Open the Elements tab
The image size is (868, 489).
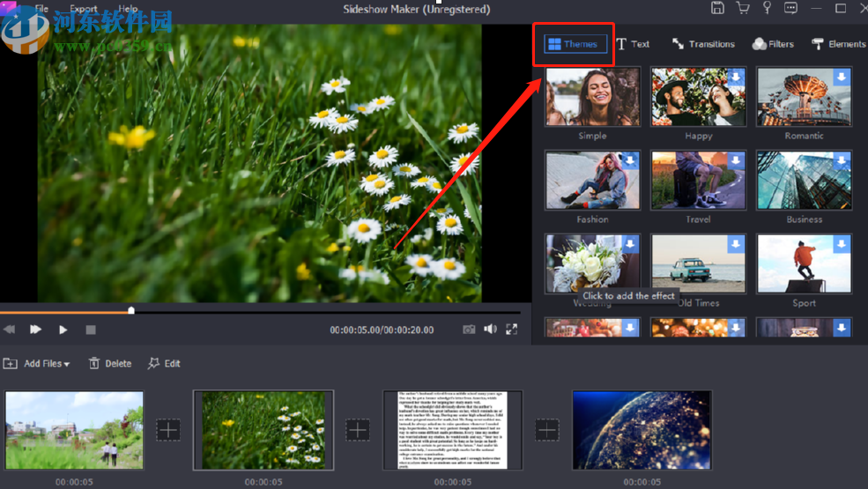click(x=839, y=44)
